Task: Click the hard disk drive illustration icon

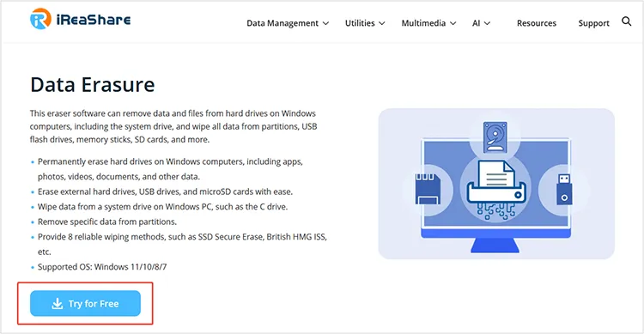Action: click(495, 137)
